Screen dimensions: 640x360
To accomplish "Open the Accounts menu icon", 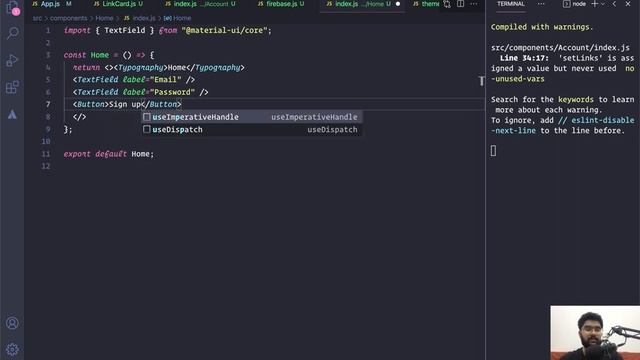I will [12, 323].
